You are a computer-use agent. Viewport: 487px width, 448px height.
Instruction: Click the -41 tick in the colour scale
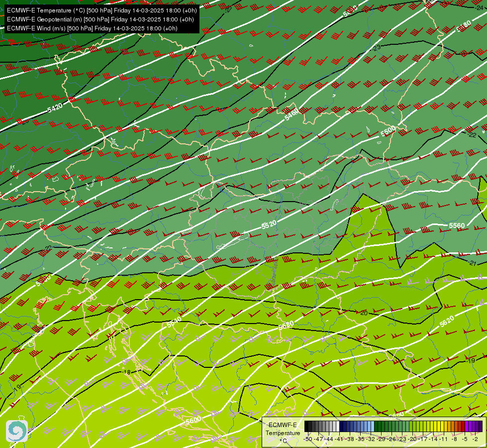tap(339, 439)
